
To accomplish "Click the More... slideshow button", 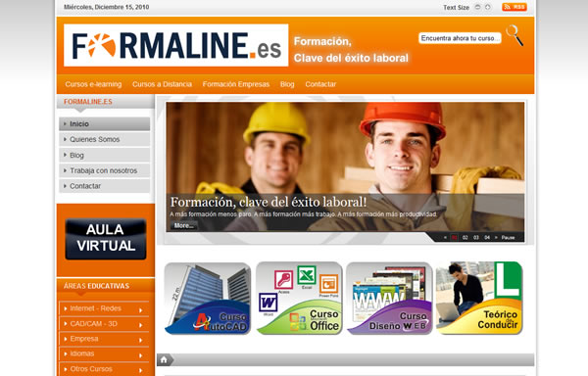I will (x=184, y=226).
